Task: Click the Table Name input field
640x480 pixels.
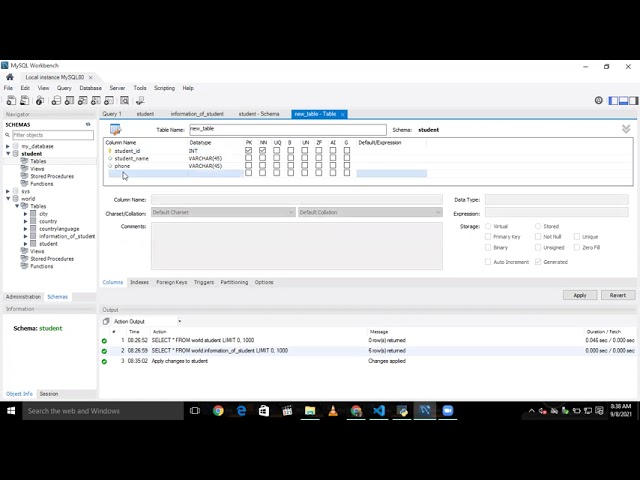Action: coord(288,129)
